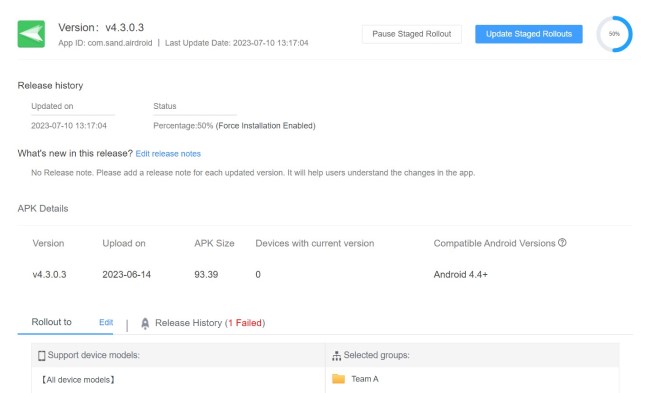Click the hierarchy icon beside Selected groups
The height and width of the screenshot is (393, 650).
[337, 356]
